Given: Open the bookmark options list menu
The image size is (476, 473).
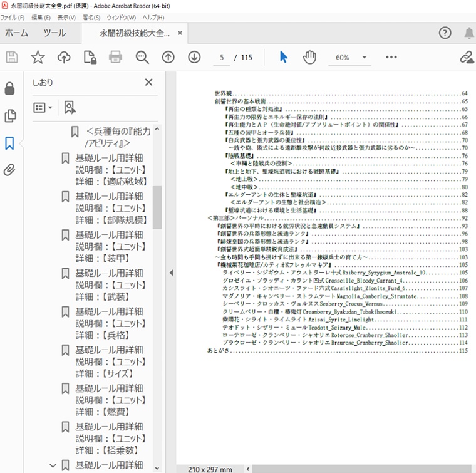Looking at the screenshot, I should [43, 108].
